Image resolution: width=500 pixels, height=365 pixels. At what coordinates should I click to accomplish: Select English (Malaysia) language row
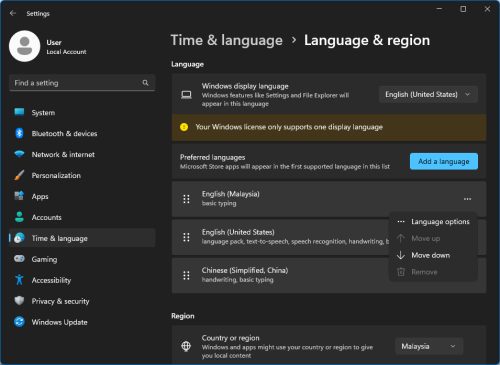coord(329,199)
